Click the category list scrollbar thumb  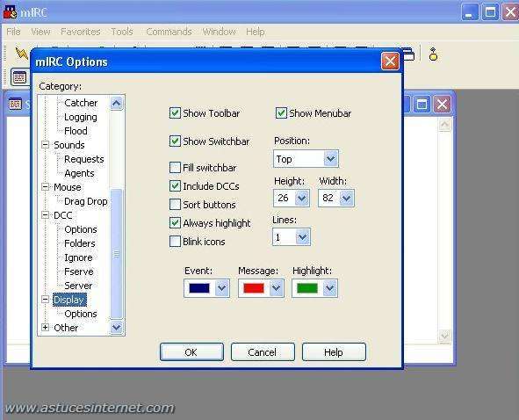point(116,254)
